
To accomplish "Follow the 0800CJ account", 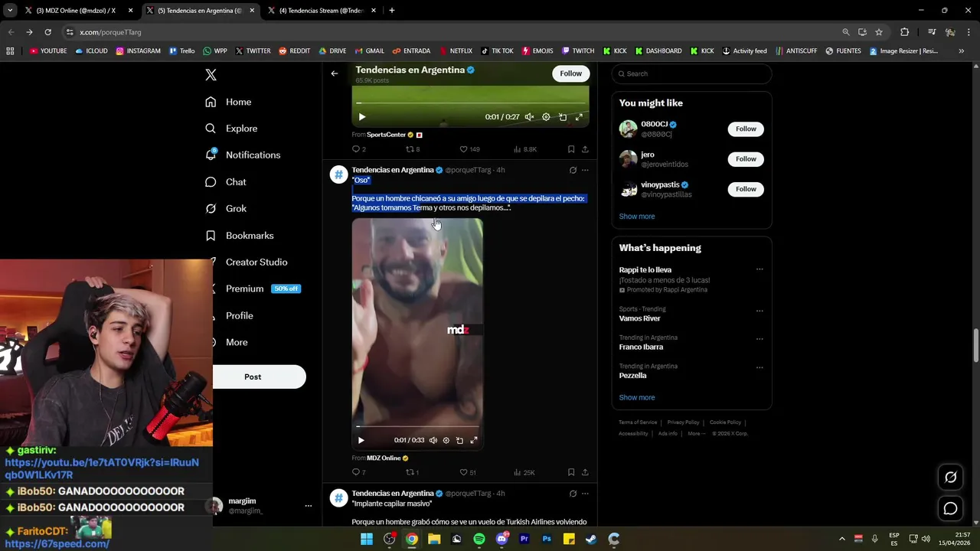I will tap(746, 129).
